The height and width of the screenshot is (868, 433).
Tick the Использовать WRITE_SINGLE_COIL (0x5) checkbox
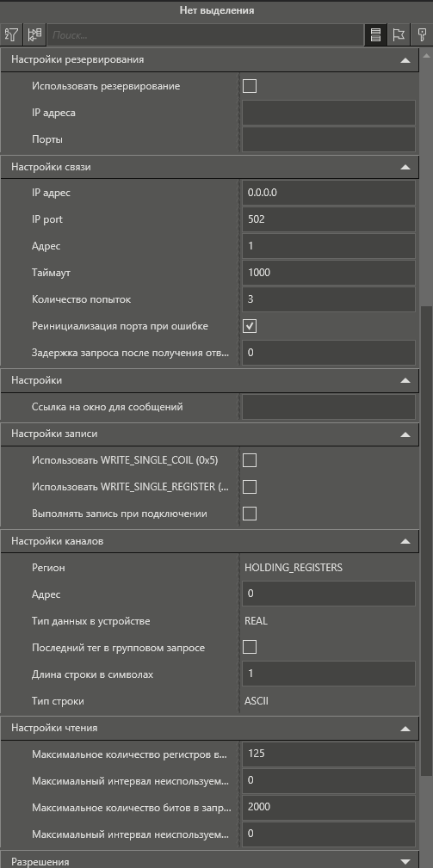click(250, 460)
